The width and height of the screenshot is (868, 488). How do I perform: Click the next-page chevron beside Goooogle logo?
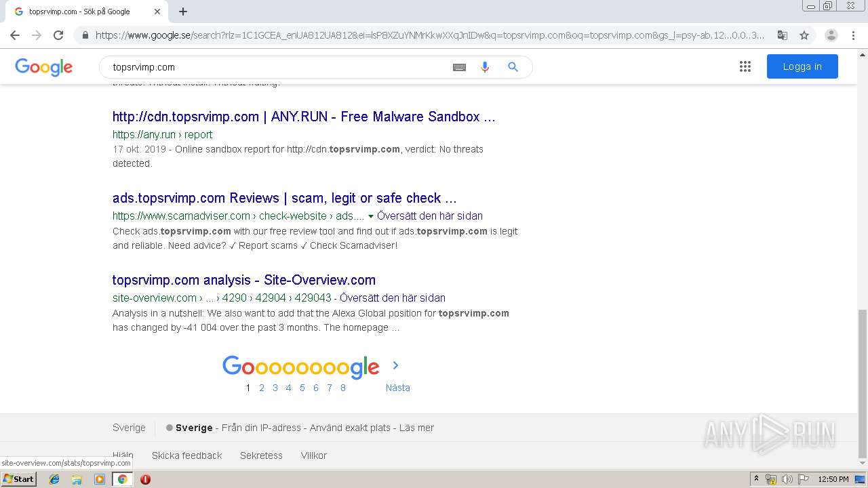click(x=396, y=365)
